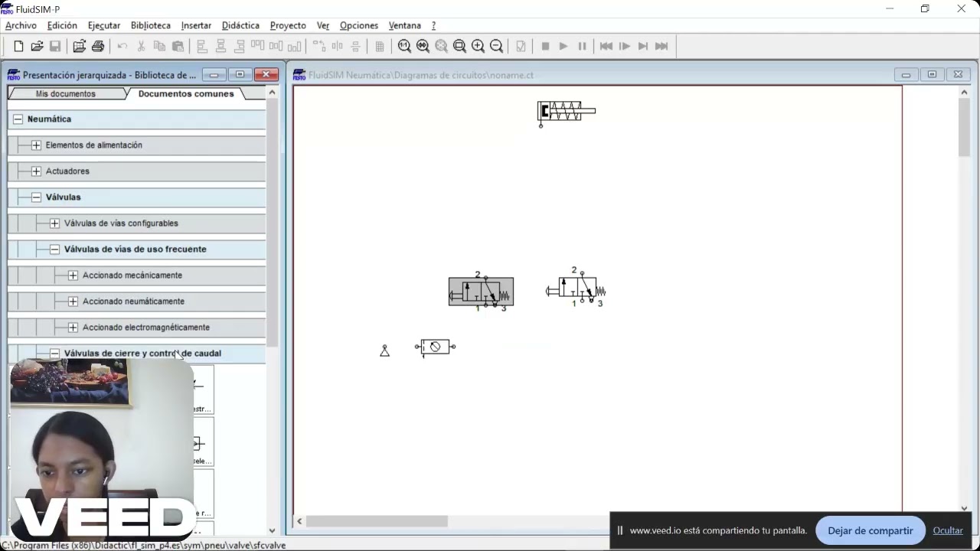Screen dimensions: 980x551
Task: Zoom in with the plus magnifier
Action: (x=478, y=47)
